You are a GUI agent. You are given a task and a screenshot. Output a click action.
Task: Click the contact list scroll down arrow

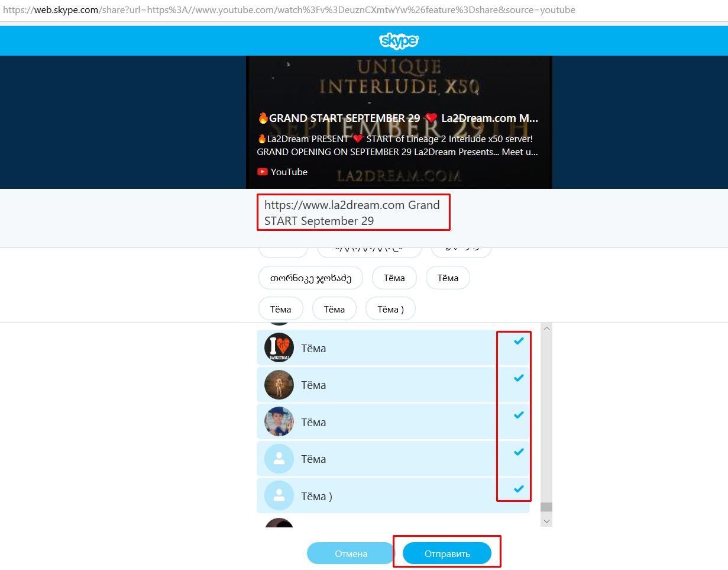pyautogui.click(x=546, y=521)
